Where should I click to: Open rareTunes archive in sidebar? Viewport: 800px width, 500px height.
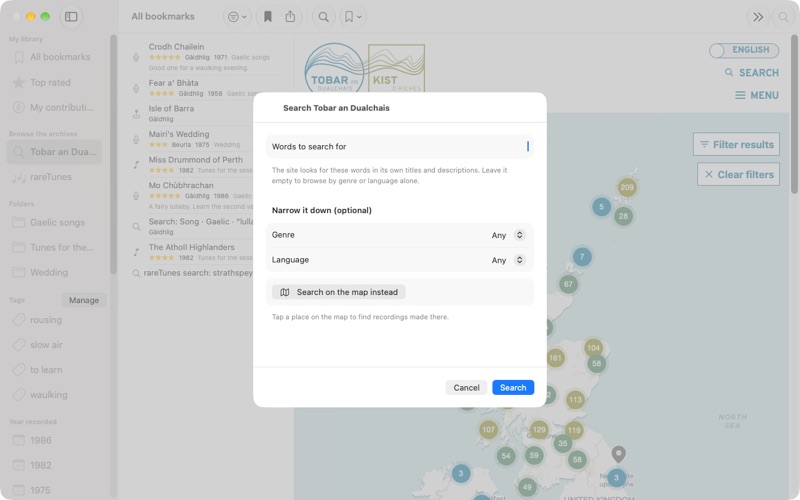point(55,177)
